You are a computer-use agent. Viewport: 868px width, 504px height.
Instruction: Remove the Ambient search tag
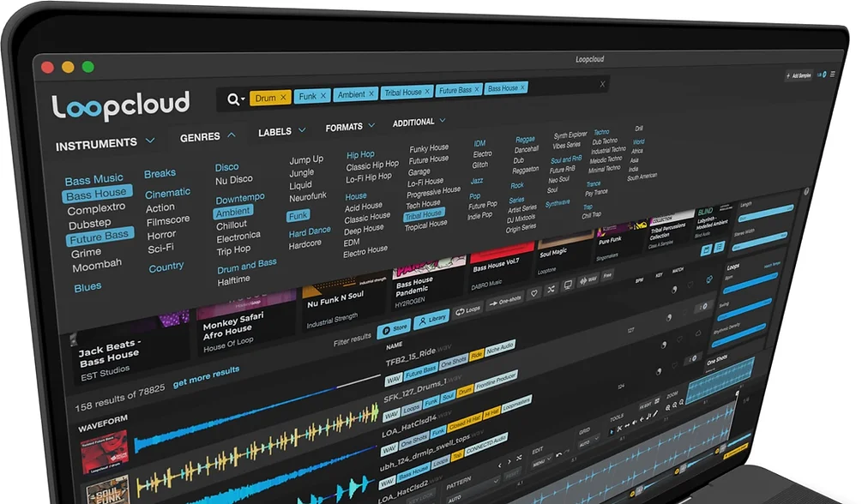[371, 94]
